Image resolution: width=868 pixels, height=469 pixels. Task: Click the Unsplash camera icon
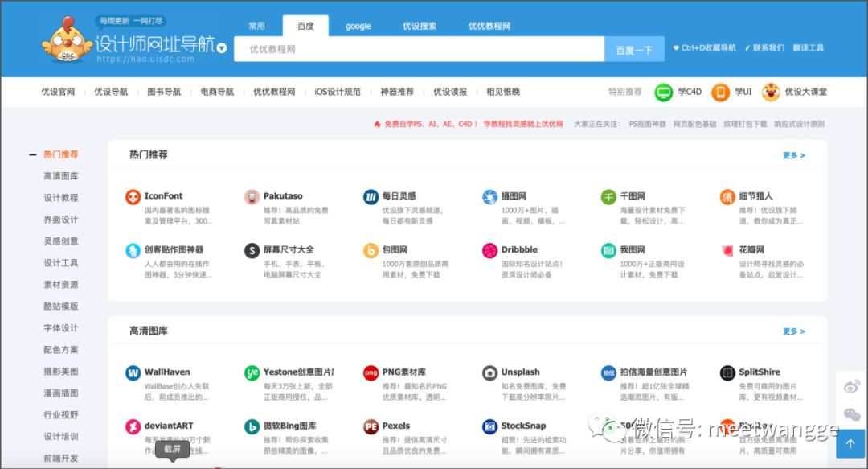click(x=489, y=373)
